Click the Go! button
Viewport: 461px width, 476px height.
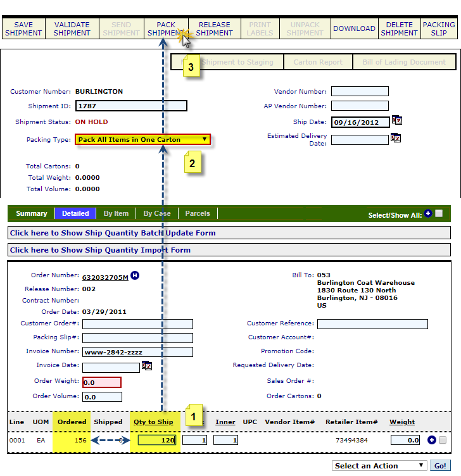click(x=440, y=466)
